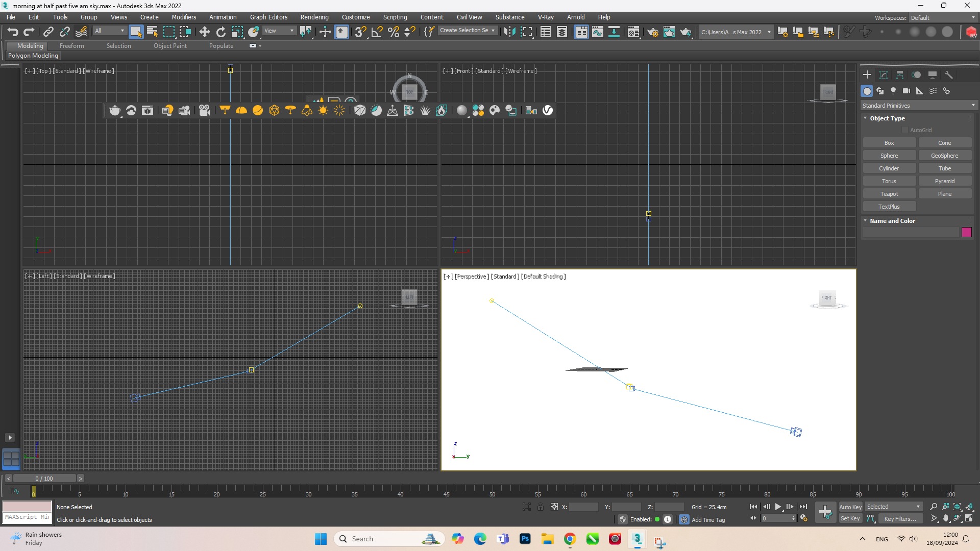Open the Mirror tool
This screenshot has width=980, height=551.
[509, 32]
